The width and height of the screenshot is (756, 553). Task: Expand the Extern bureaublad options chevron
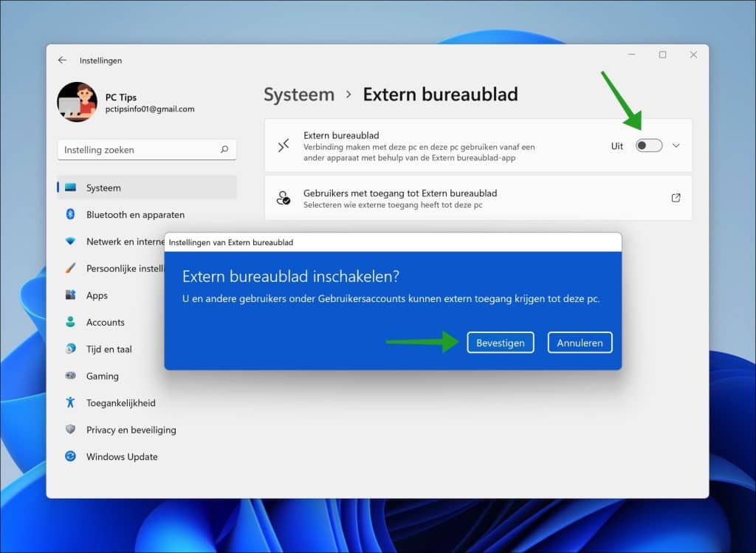[x=676, y=145]
